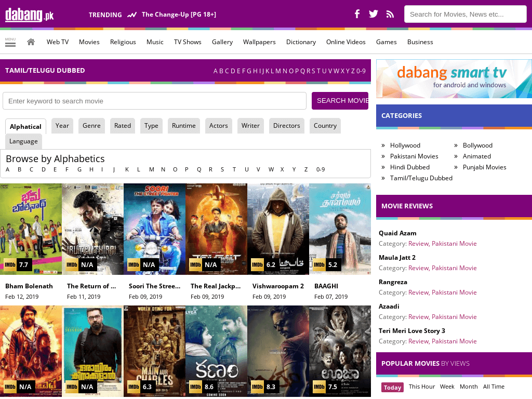This screenshot has height=399, width=532.
Task: Open the TV Shows menu
Action: (188, 42)
